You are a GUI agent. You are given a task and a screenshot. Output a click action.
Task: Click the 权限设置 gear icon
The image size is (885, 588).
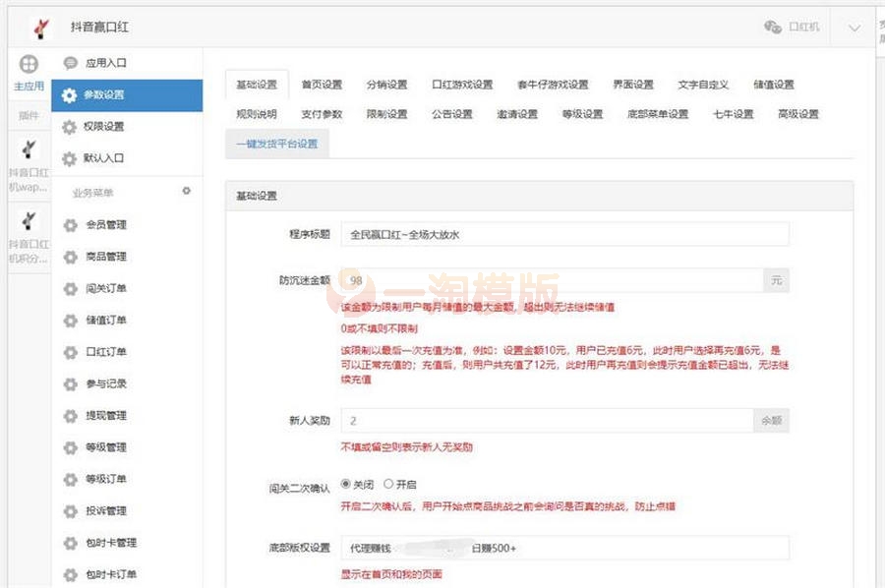(69, 127)
